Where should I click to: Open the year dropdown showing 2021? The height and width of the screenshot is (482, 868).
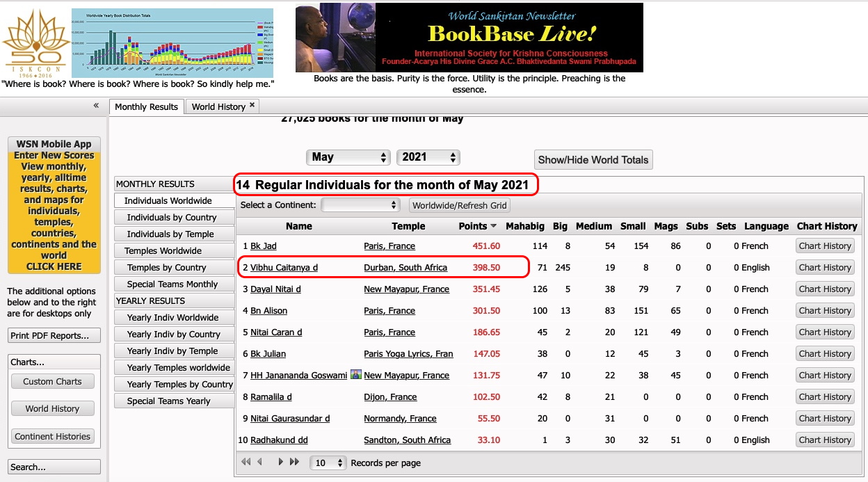coord(428,157)
